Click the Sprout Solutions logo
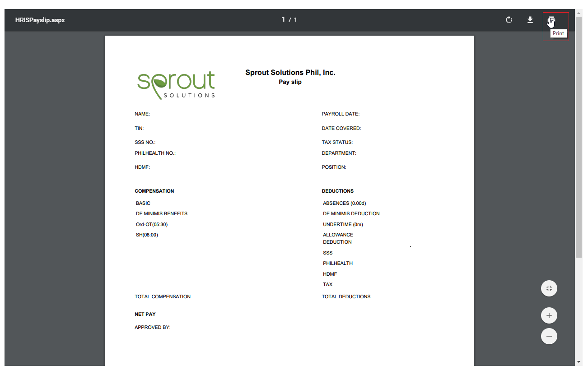Screen dimensions: 588x375 (176, 85)
